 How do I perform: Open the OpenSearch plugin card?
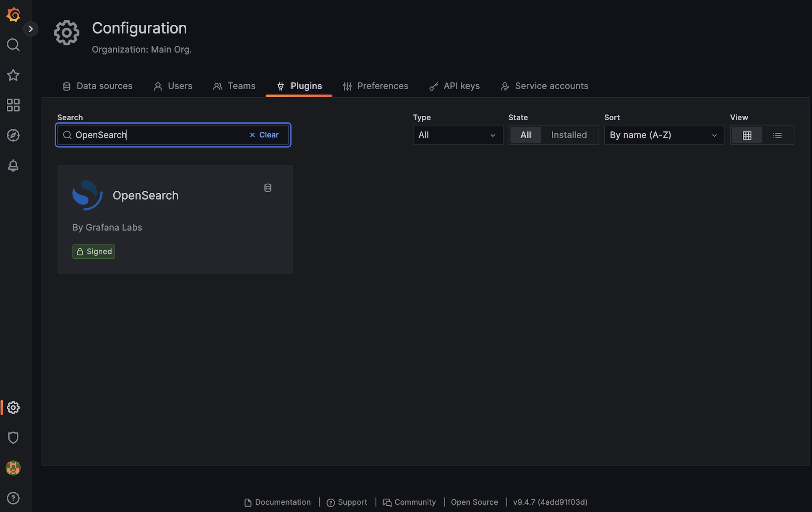pos(175,219)
